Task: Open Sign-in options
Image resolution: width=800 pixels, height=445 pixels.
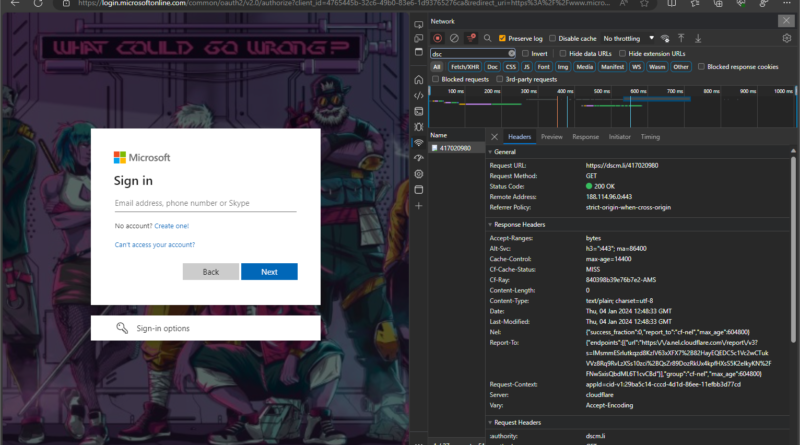Action: coord(206,328)
